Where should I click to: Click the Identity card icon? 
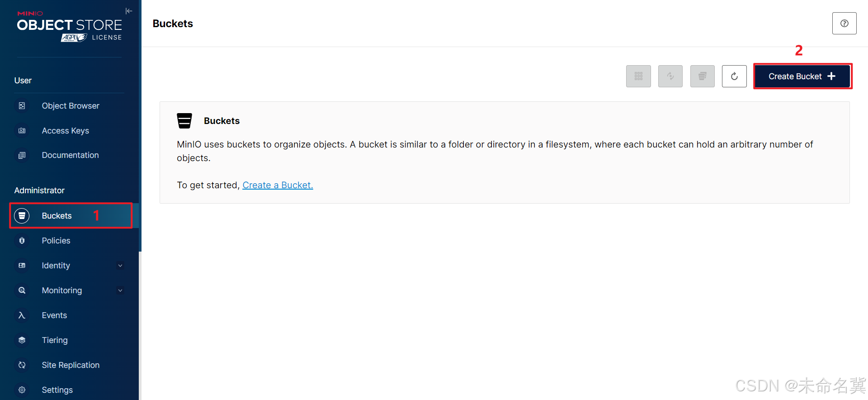coord(22,266)
